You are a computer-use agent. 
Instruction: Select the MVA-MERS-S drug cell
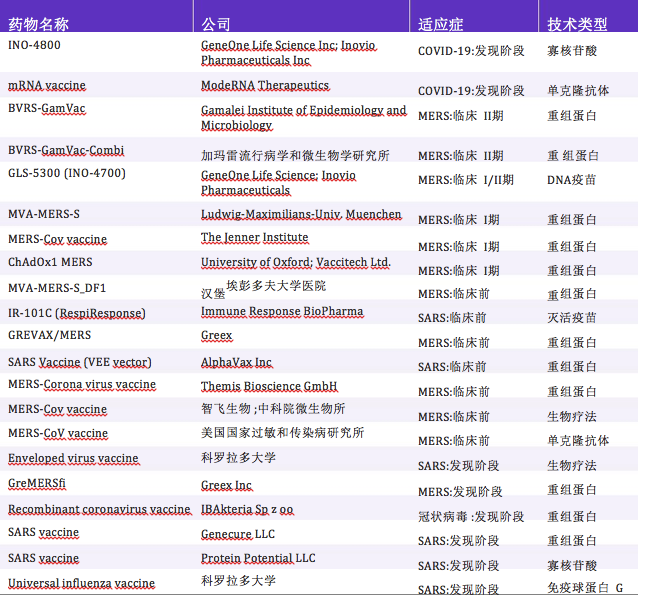click(44, 214)
